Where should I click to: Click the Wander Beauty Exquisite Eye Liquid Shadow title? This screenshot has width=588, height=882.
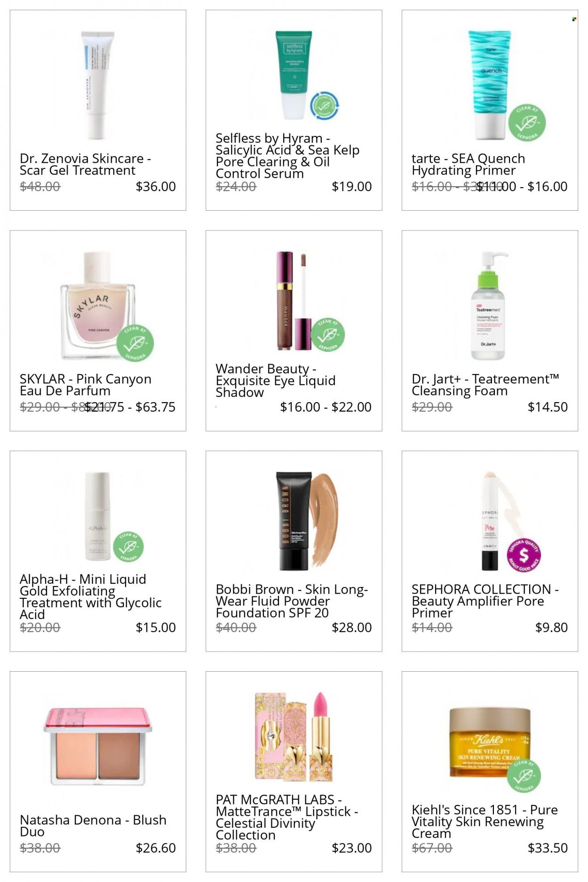276,381
